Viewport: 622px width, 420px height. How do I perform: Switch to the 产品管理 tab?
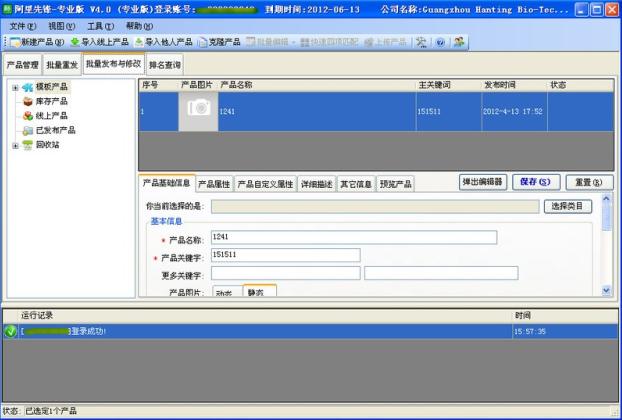click(23, 65)
